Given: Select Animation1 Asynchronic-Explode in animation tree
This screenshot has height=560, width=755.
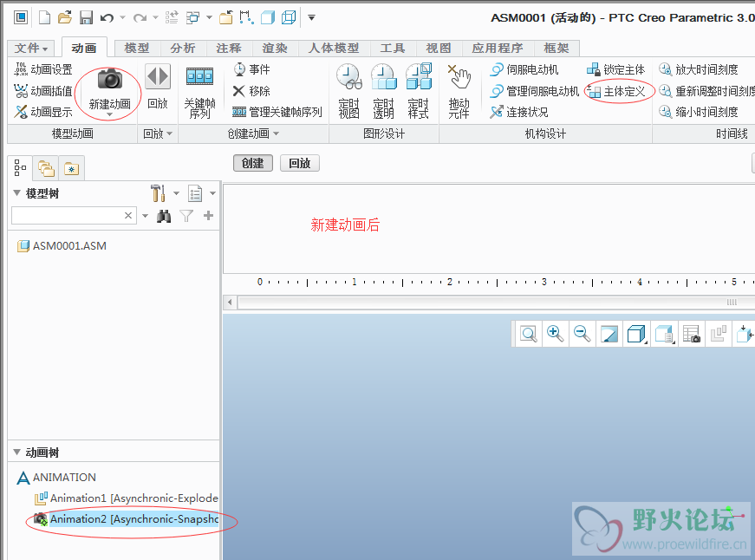Looking at the screenshot, I should (127, 498).
